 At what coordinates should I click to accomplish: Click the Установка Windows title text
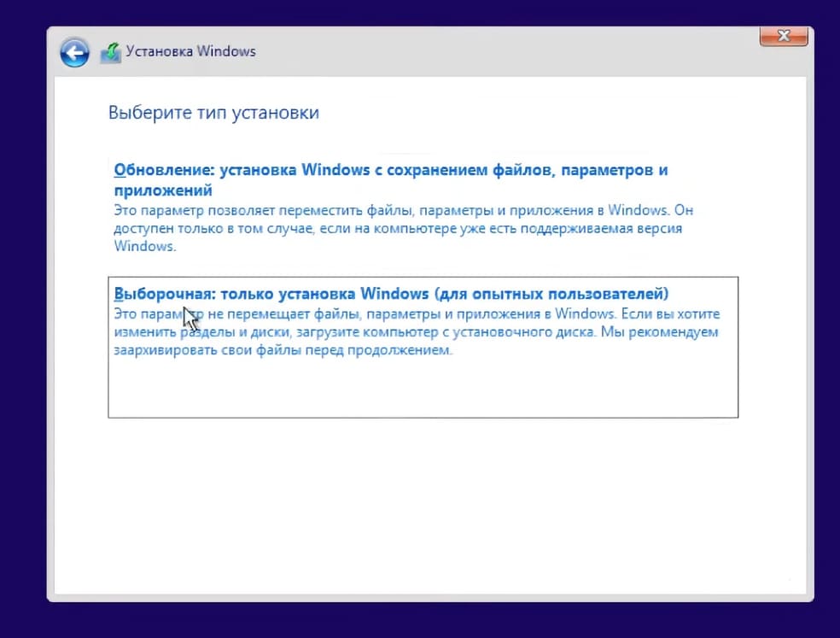(190, 51)
